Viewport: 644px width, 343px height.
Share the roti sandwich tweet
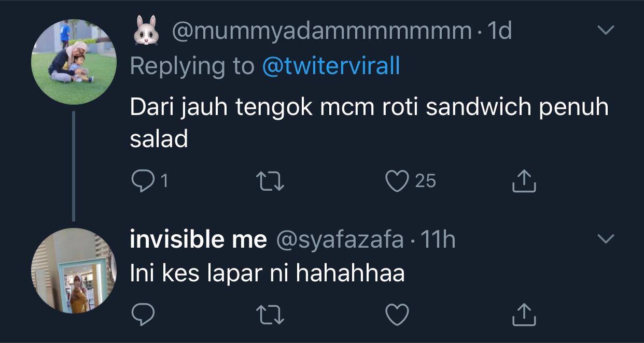524,180
